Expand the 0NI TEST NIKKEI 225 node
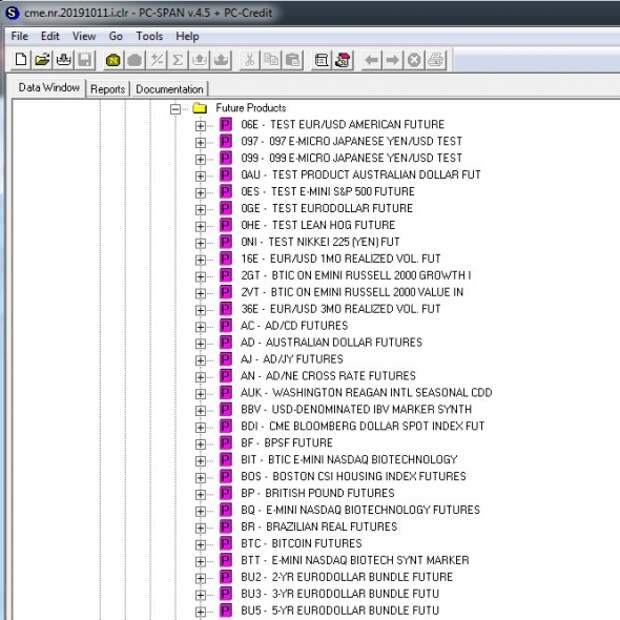The image size is (620, 620). [200, 243]
